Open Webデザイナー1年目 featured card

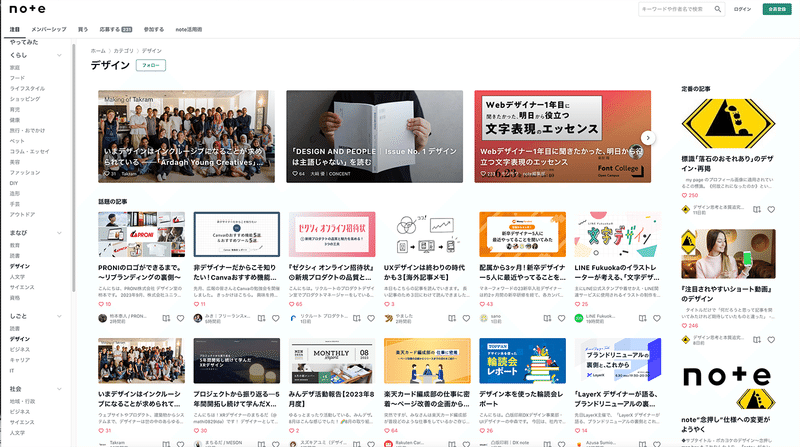[x=562, y=136]
